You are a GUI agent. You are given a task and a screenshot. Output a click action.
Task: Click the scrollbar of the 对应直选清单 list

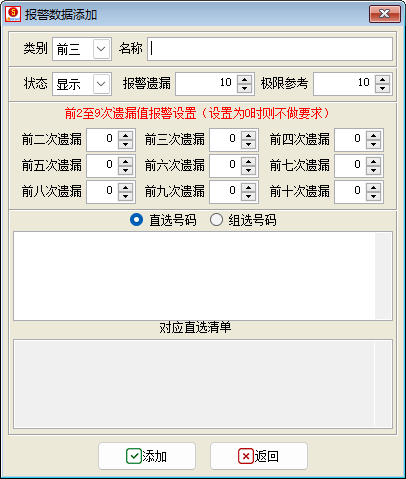pyautogui.click(x=383, y=384)
